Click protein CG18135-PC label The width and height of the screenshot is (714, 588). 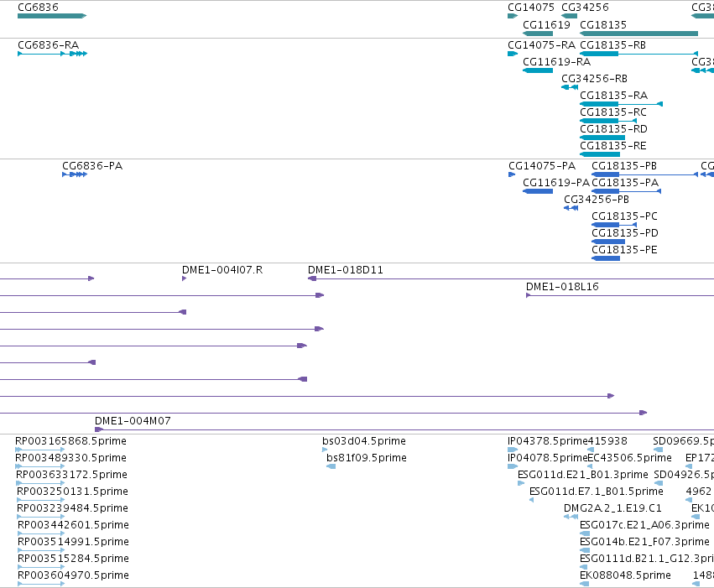624,216
